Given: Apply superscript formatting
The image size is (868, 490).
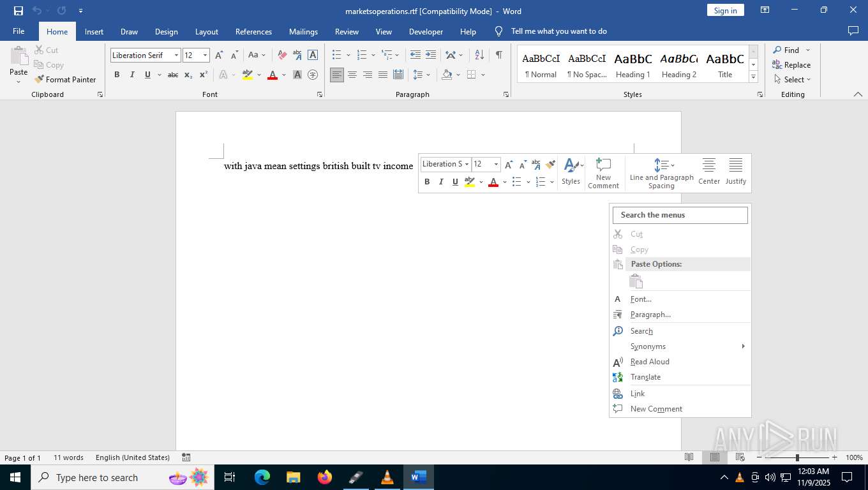Looking at the screenshot, I should pyautogui.click(x=204, y=75).
